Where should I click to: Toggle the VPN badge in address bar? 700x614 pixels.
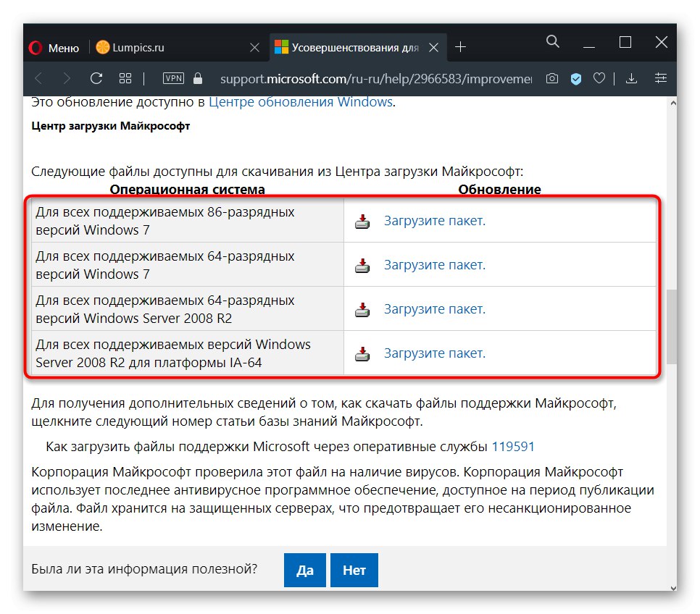174,78
